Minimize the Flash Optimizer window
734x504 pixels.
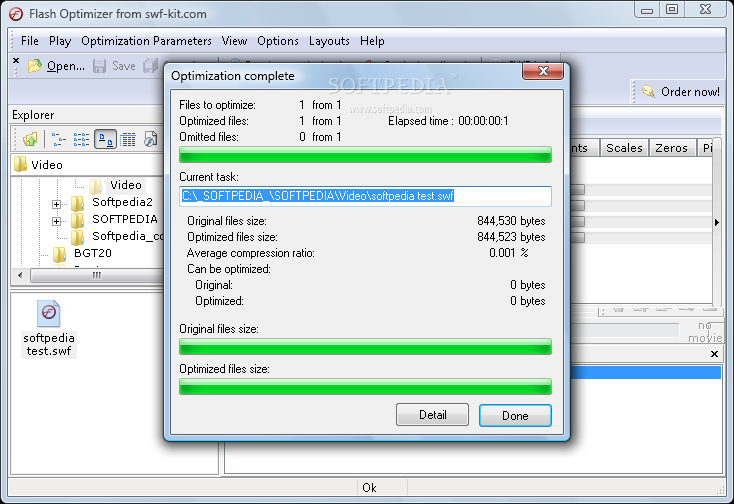[x=647, y=9]
